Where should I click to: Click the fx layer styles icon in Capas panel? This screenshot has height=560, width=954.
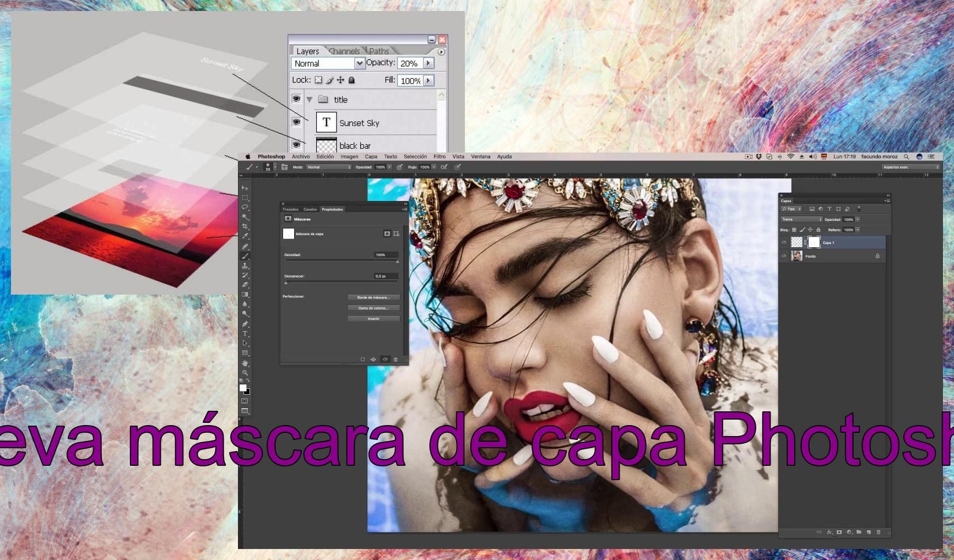click(830, 532)
